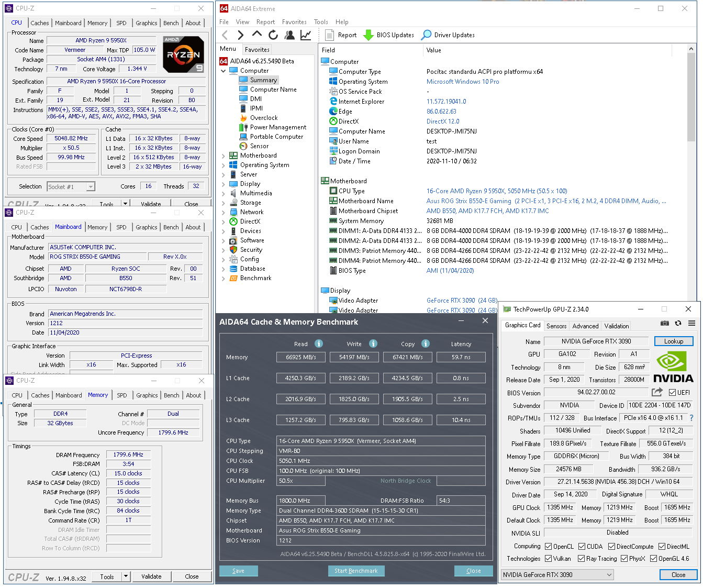Image resolution: width=703 pixels, height=588 pixels.
Task: Click the info icon next to Read
Action: click(319, 343)
